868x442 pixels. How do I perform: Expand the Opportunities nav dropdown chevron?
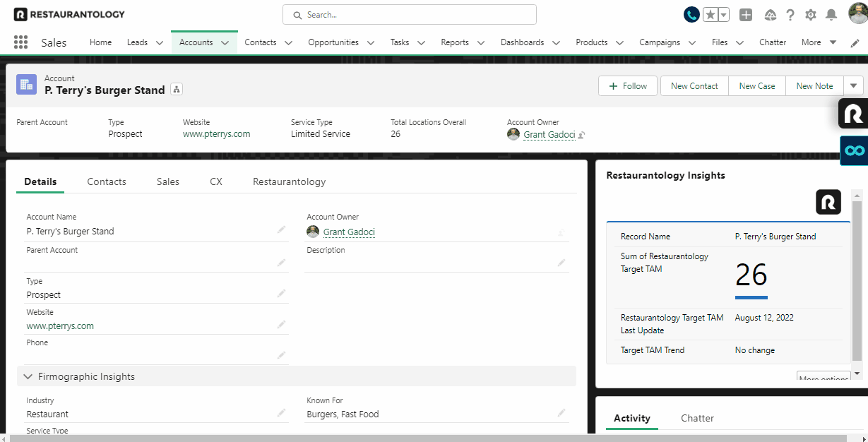371,43
